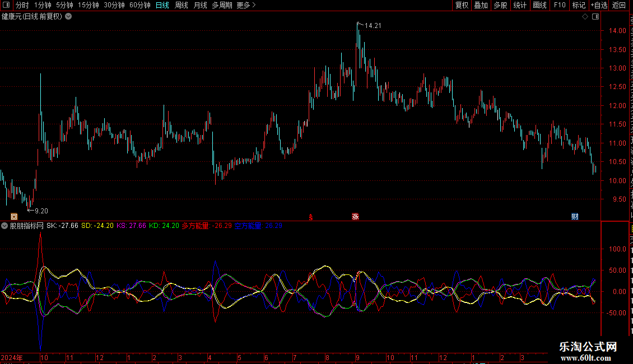Image resolution: width=633 pixels, height=364 pixels.
Task: Click the 股朋指标网 indicator name
Action: click(x=27, y=226)
